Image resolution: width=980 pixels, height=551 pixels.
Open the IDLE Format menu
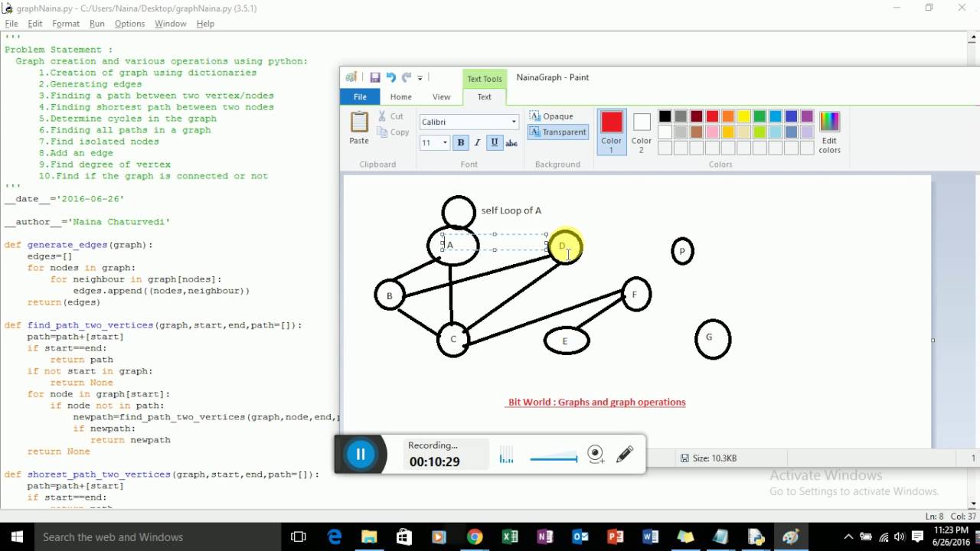tap(66, 24)
